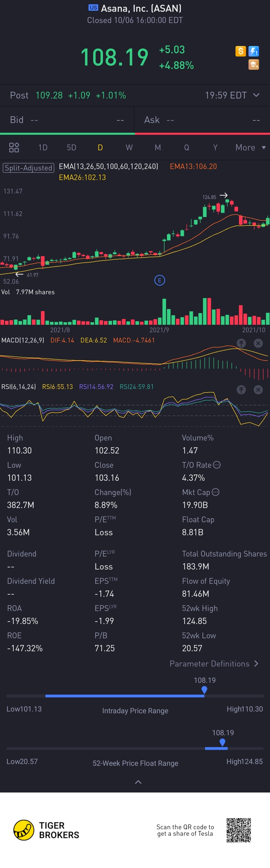Close the MACD indicator panel
This screenshot has height=868, width=270.
coord(258,343)
